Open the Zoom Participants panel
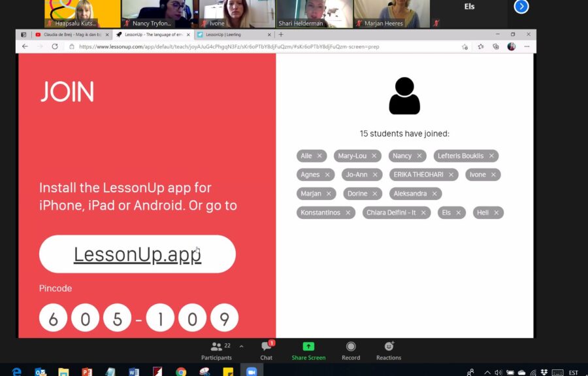The width and height of the screenshot is (588, 376). pyautogui.click(x=216, y=351)
